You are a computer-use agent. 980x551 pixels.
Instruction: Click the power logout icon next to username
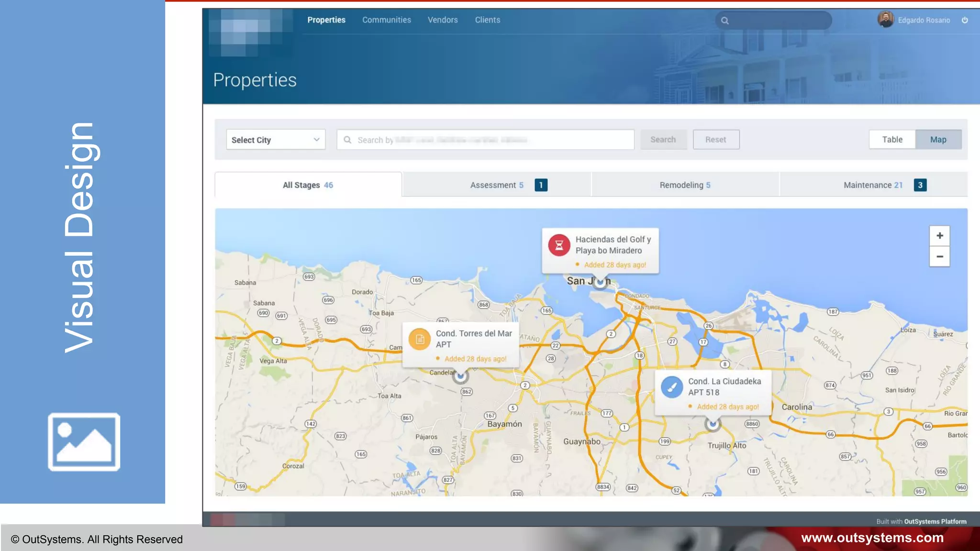pos(965,20)
